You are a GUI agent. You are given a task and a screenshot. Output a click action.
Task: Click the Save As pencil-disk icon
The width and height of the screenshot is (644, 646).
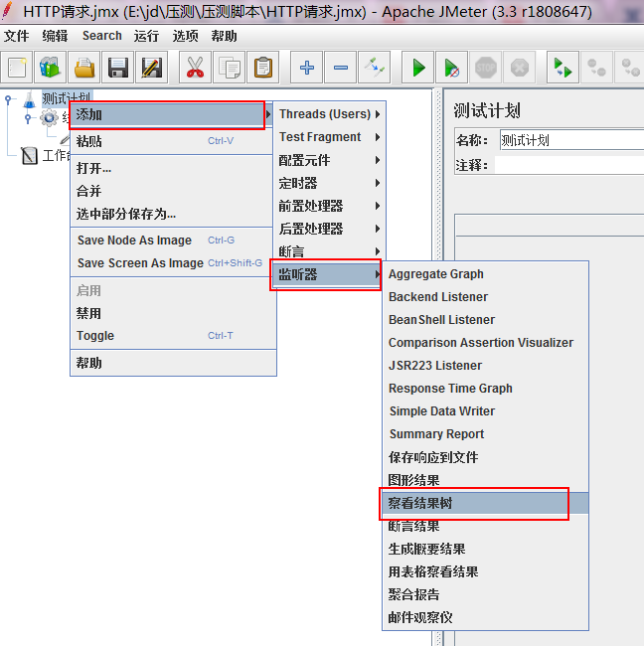click(x=152, y=68)
